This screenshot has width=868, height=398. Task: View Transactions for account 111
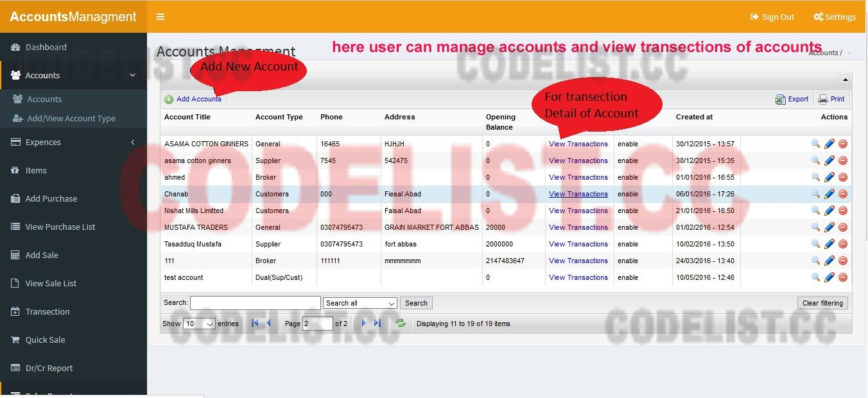[578, 261]
